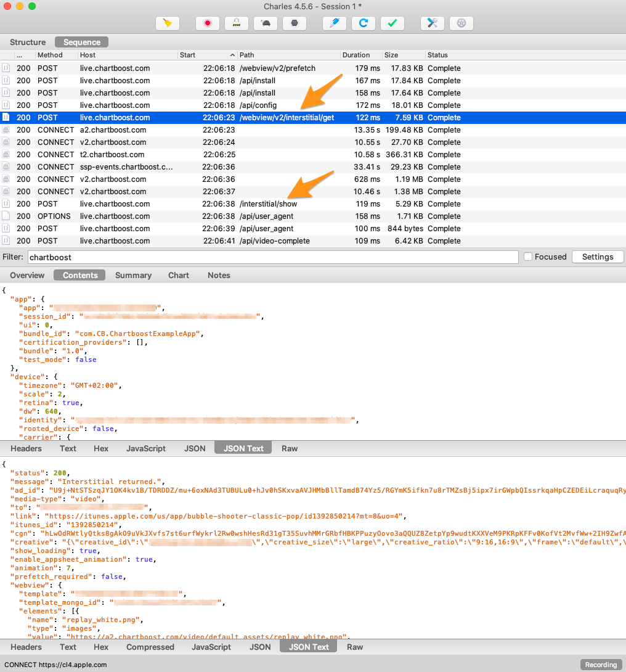Select the /api/config request row
This screenshot has width=626, height=672.
[x=313, y=105]
